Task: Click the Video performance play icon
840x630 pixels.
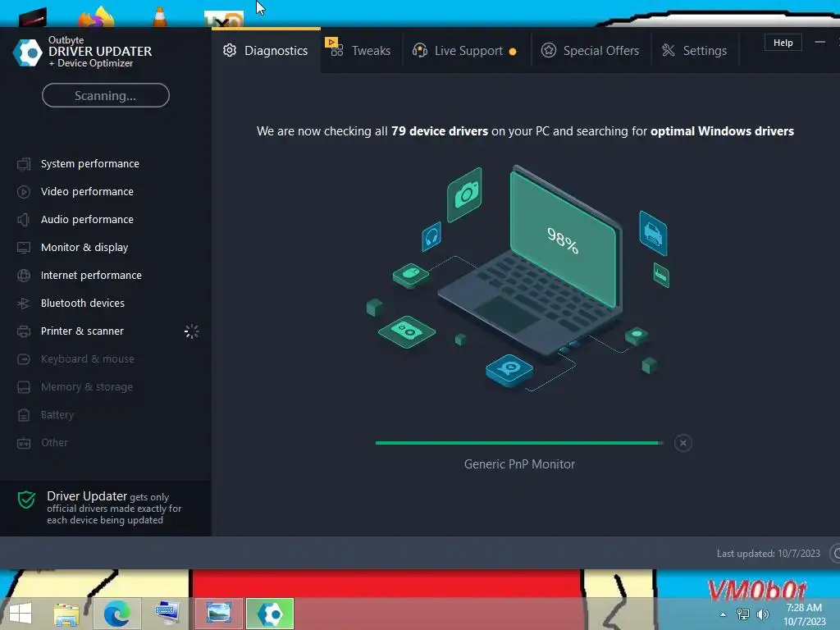Action: point(24,192)
